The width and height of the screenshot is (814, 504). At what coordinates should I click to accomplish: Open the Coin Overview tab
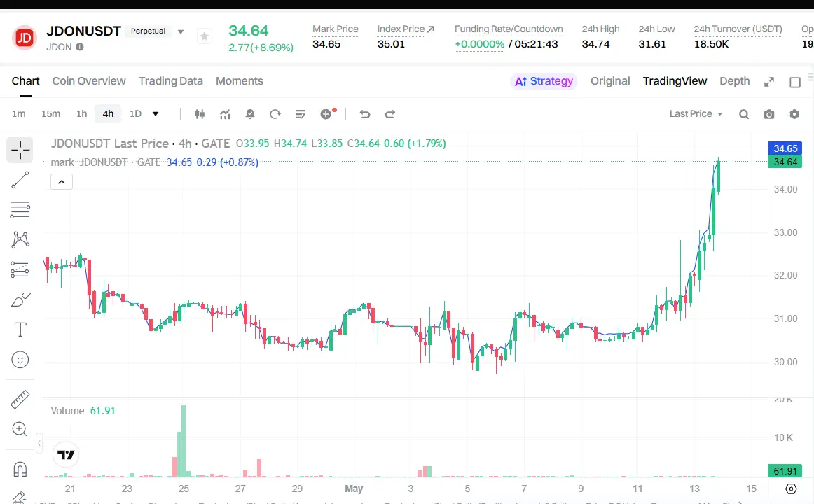[x=89, y=81]
